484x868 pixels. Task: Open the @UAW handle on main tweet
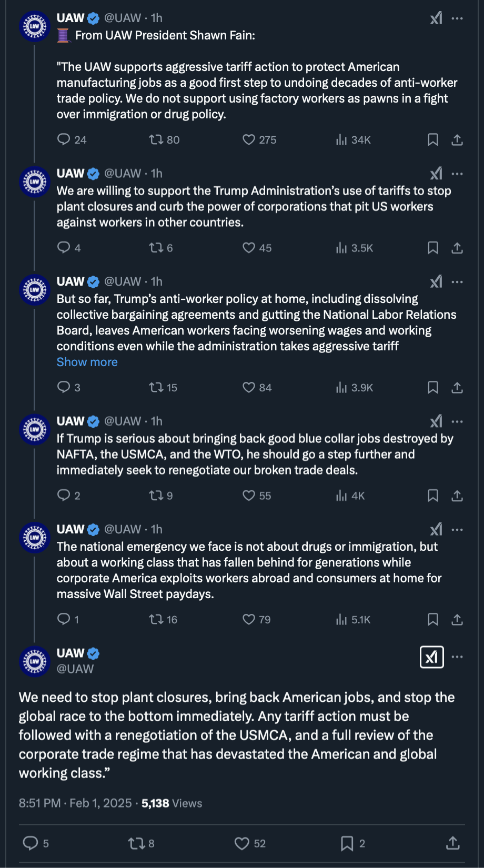pos(75,669)
